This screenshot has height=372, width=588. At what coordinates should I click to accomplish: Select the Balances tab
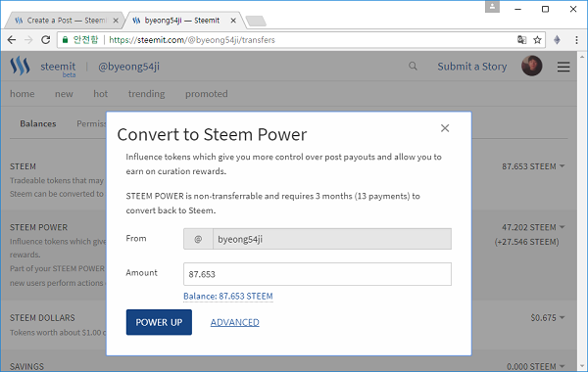click(38, 123)
